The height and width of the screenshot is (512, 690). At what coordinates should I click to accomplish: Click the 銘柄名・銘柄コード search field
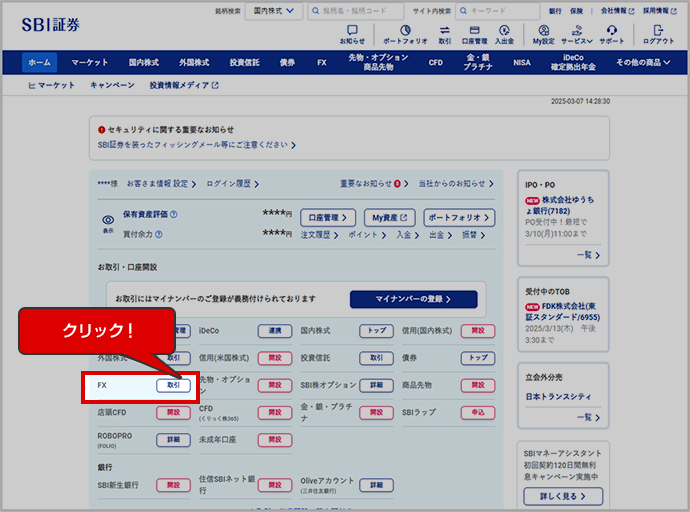356,11
